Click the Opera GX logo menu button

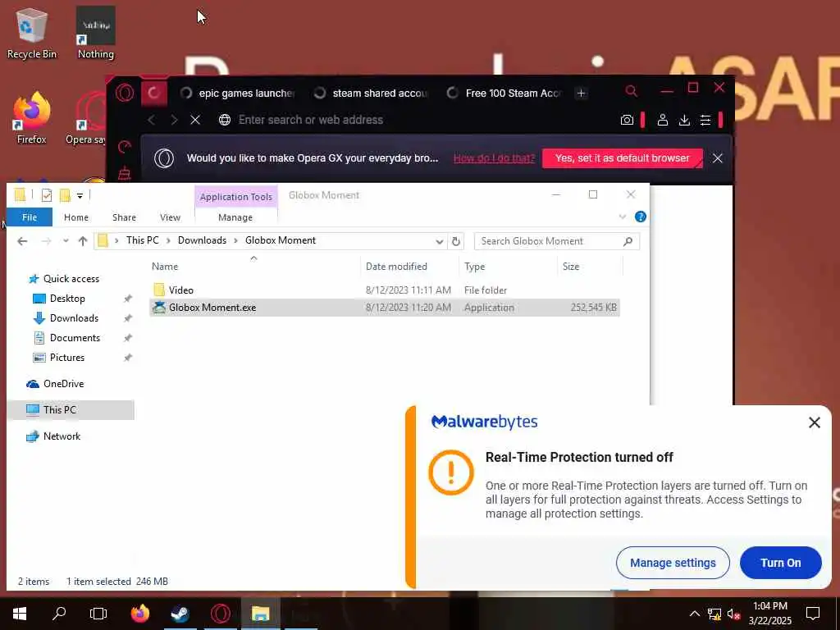125,94
